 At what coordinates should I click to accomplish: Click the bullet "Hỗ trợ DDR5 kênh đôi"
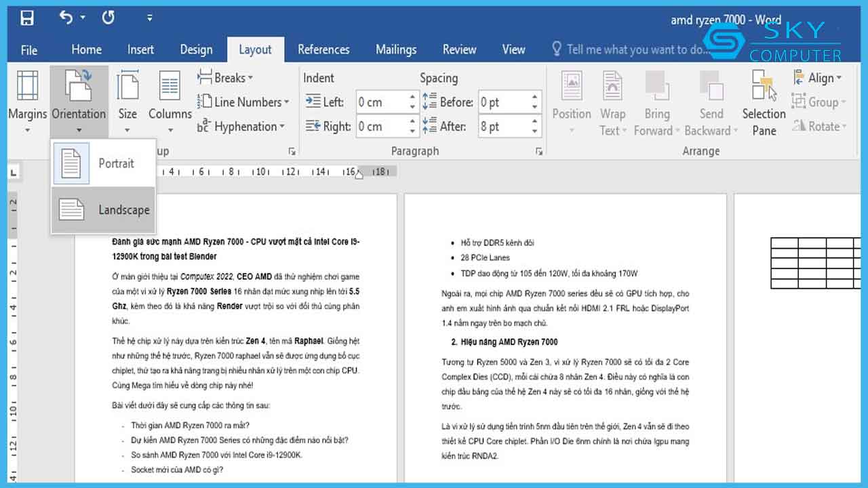pyautogui.click(x=497, y=243)
